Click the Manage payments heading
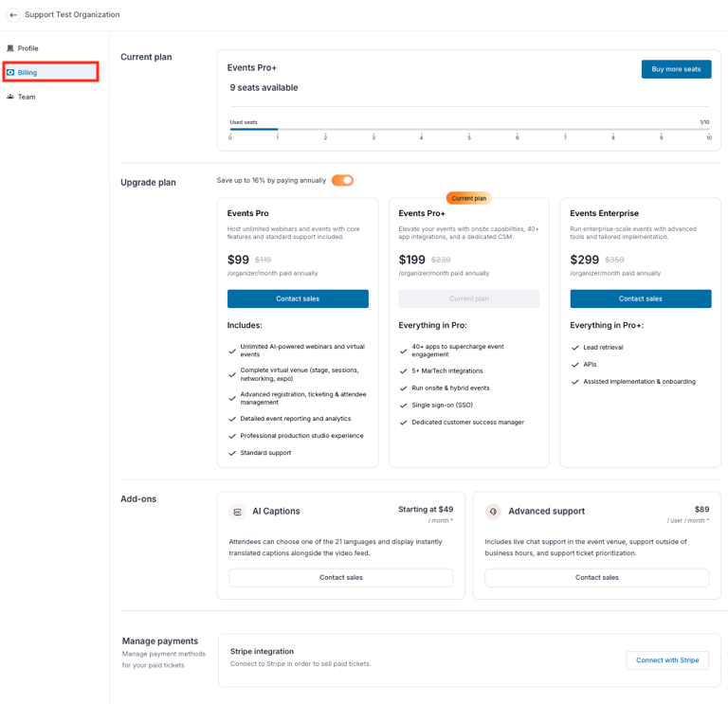 coord(159,641)
